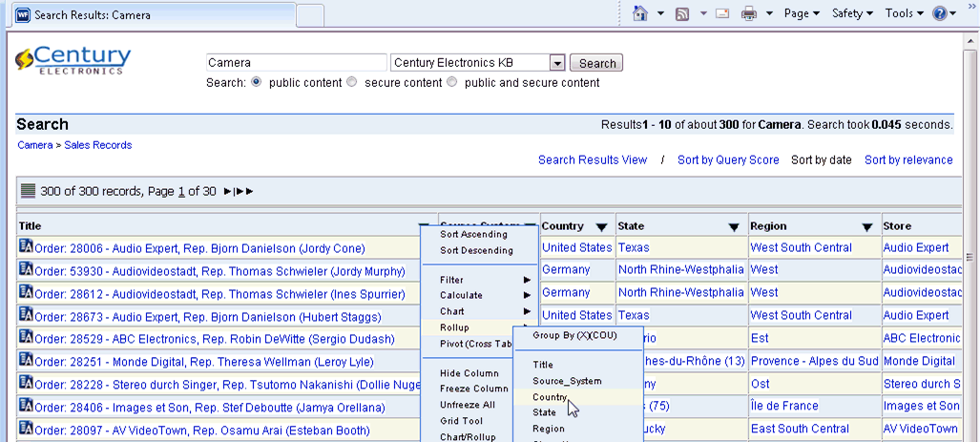
Task: Click the Camera search input field
Action: 296,62
